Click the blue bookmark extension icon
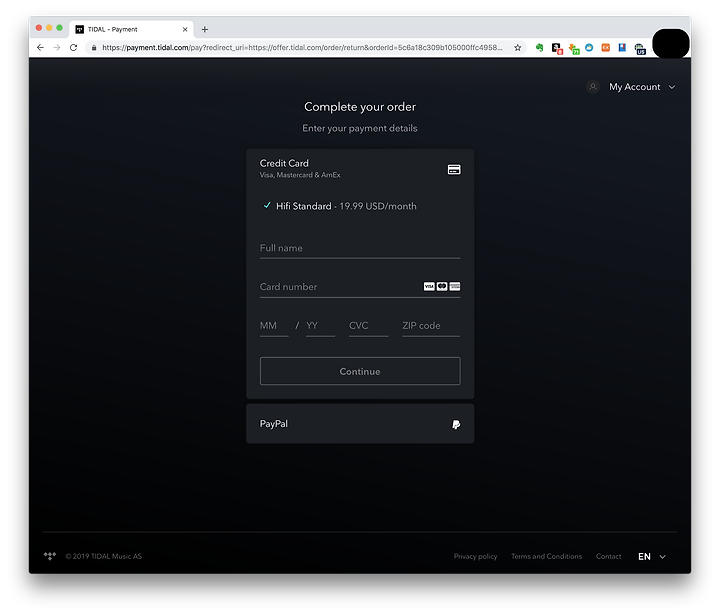The image size is (720, 615). [622, 47]
